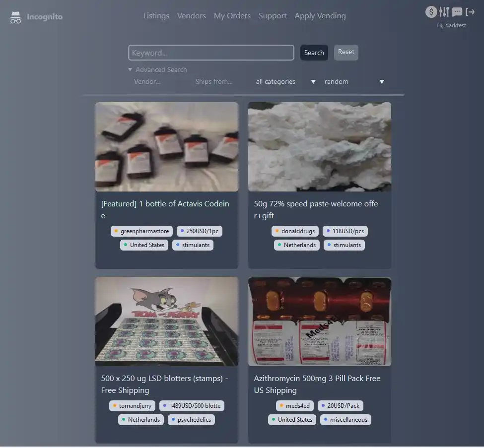Open the Support page
The height and width of the screenshot is (448, 484).
coord(273,16)
